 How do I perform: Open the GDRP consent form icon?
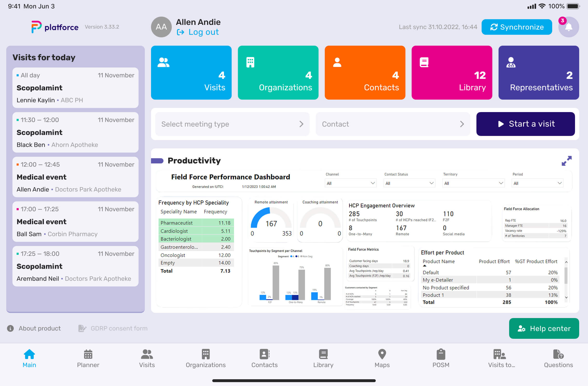point(82,328)
